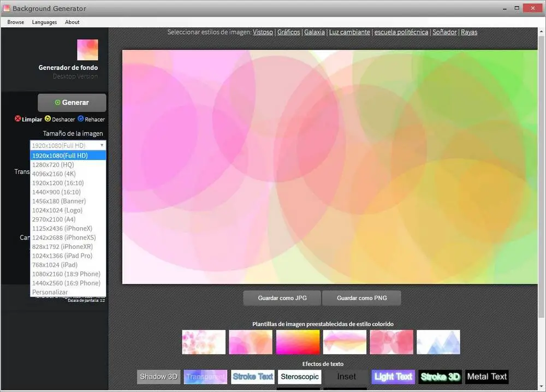This screenshot has width=546, height=392.
Task: Collapse the image size combo box
Action: [68, 145]
